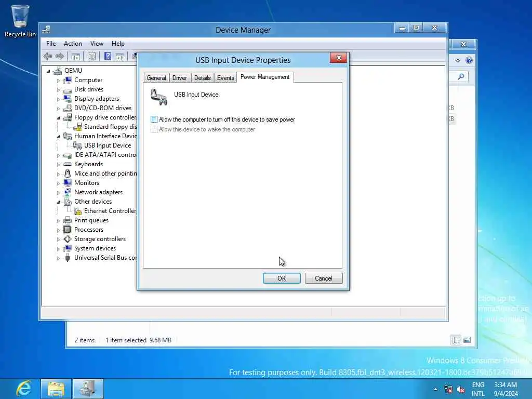Click the Print queues printer icon

(x=68, y=220)
